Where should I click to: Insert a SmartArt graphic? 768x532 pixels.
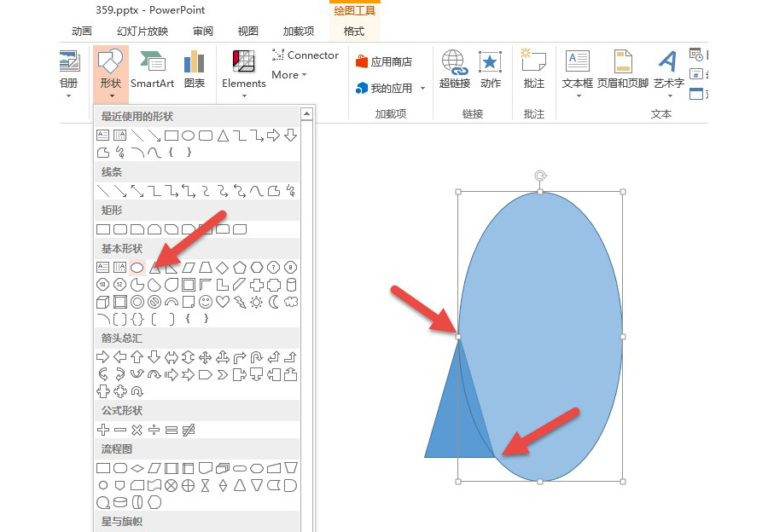pos(153,69)
